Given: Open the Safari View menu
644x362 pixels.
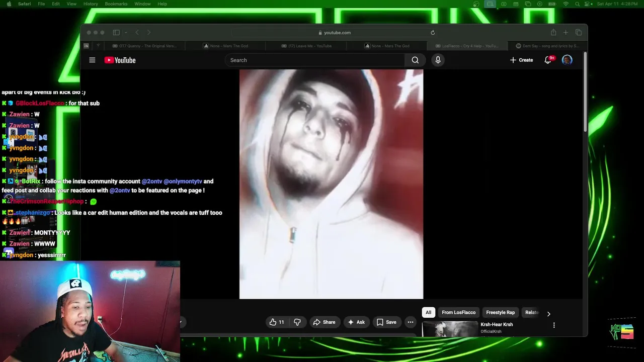Looking at the screenshot, I should [x=71, y=4].
